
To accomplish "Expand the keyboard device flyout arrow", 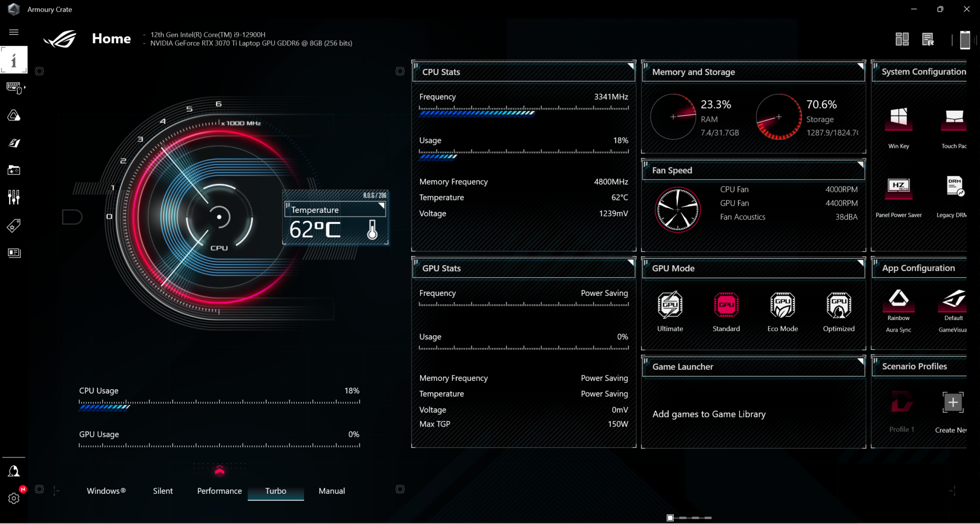I will click(23, 88).
